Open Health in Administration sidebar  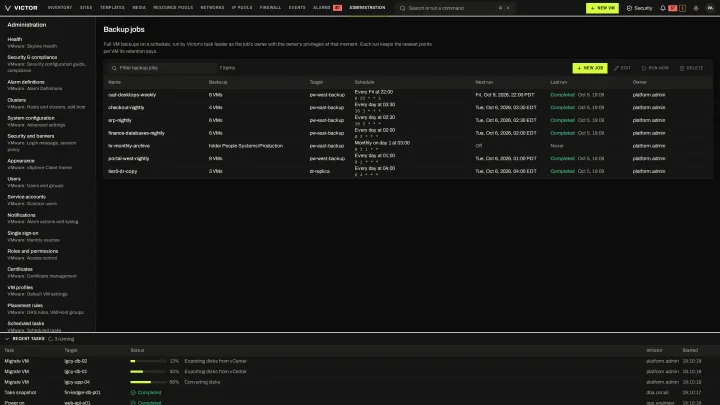point(47,43)
